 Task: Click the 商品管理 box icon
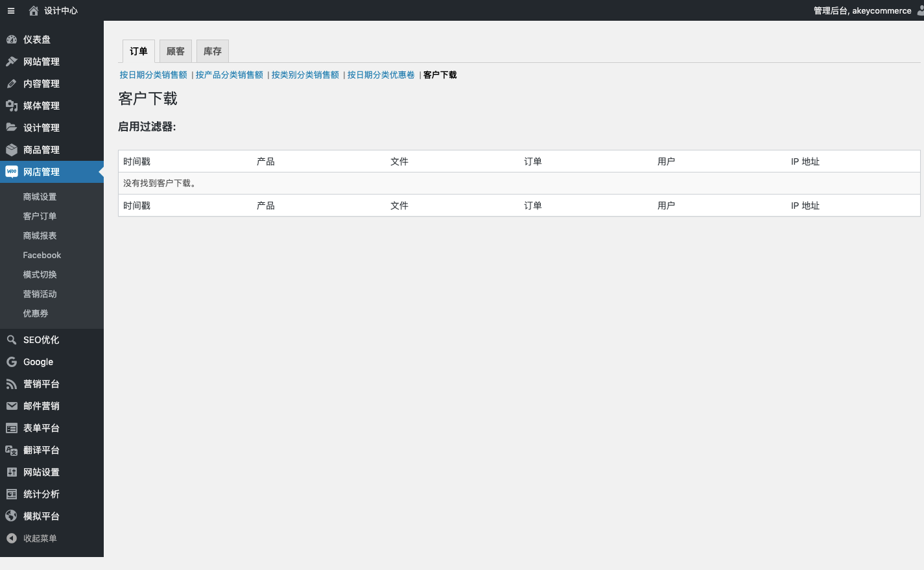coord(12,150)
